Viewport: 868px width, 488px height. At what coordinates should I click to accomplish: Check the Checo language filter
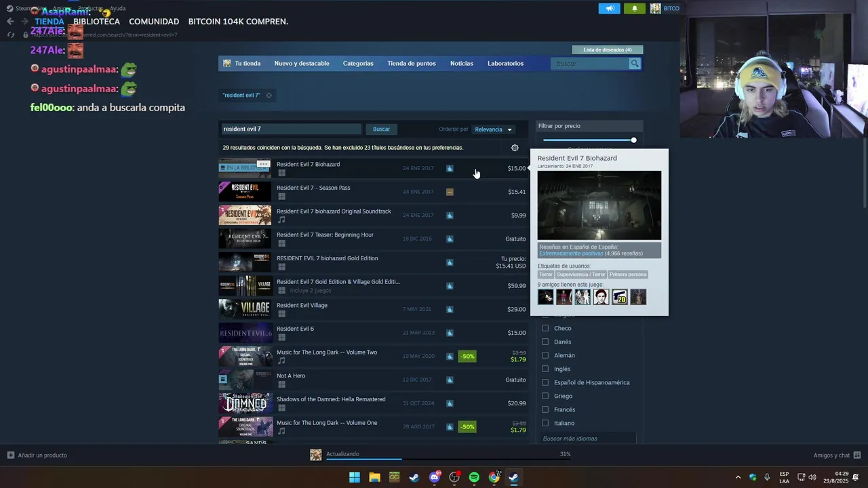545,328
